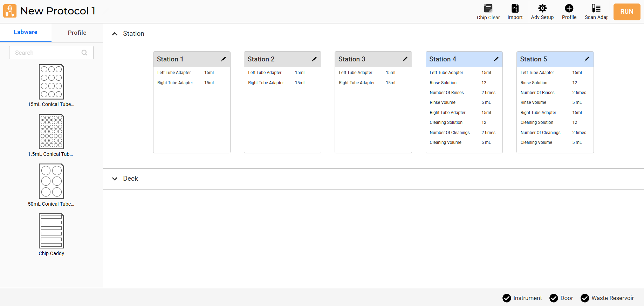The height and width of the screenshot is (306, 644).
Task: Expand the Deck section
Action: [115, 179]
